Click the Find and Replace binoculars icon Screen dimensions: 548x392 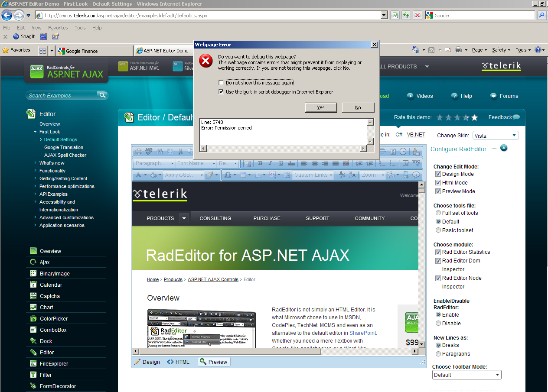coord(160,152)
